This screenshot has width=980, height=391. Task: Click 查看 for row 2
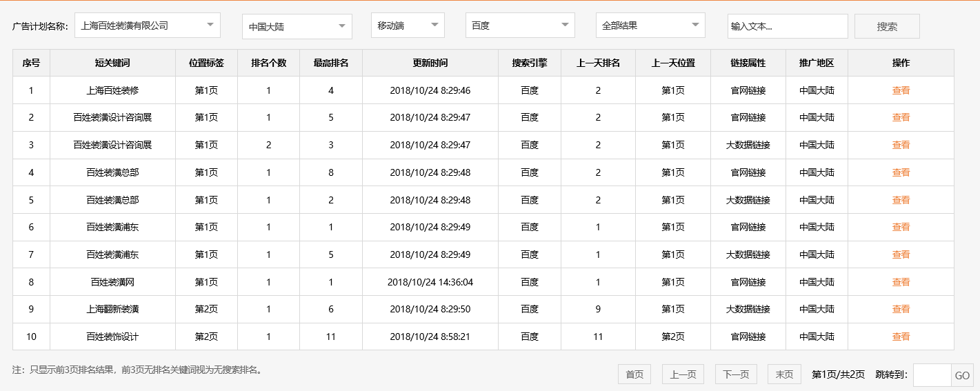pos(901,117)
